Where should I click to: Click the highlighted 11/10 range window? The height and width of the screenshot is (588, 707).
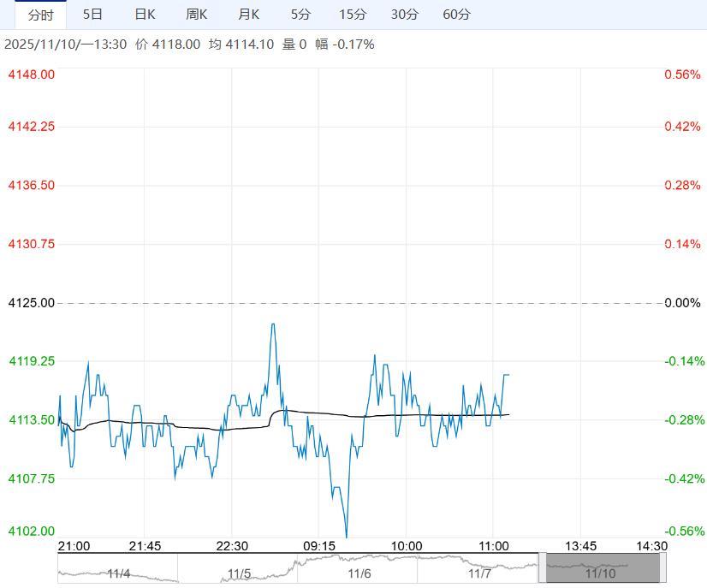[x=601, y=567]
